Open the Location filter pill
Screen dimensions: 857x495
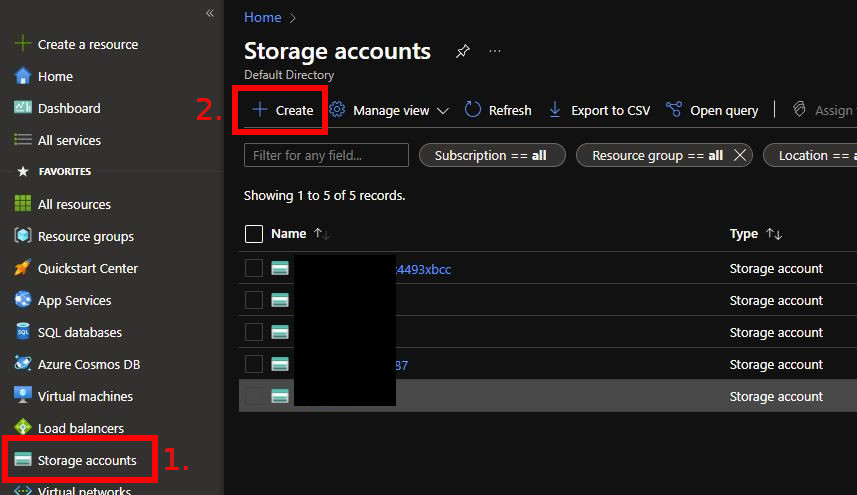click(810, 155)
